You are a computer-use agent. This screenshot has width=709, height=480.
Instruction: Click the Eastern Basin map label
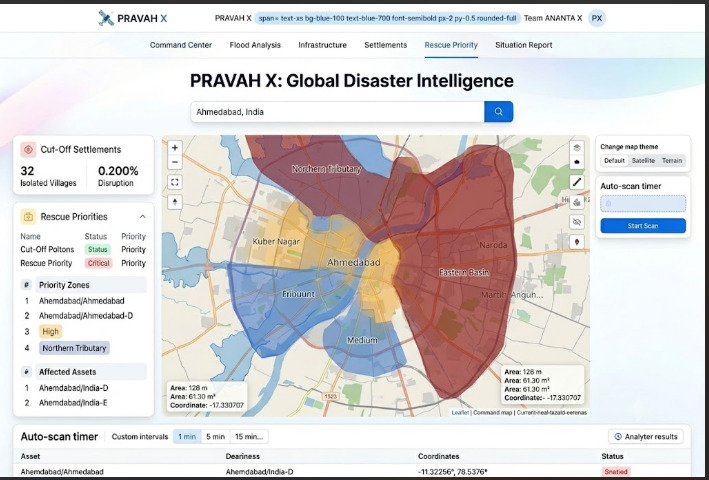coord(464,273)
